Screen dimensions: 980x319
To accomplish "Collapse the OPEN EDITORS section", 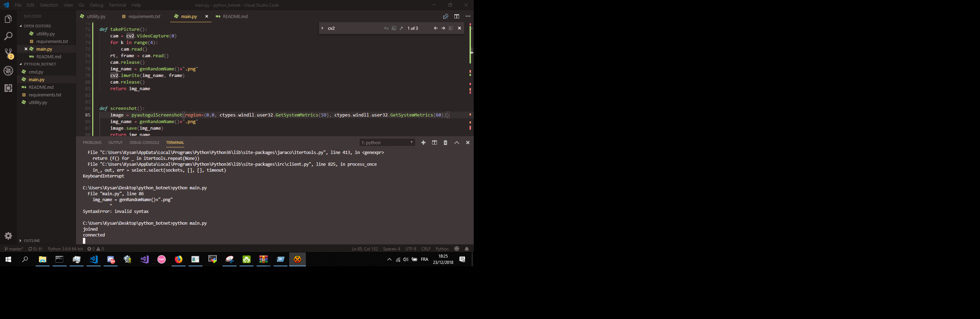I will pyautogui.click(x=37, y=26).
